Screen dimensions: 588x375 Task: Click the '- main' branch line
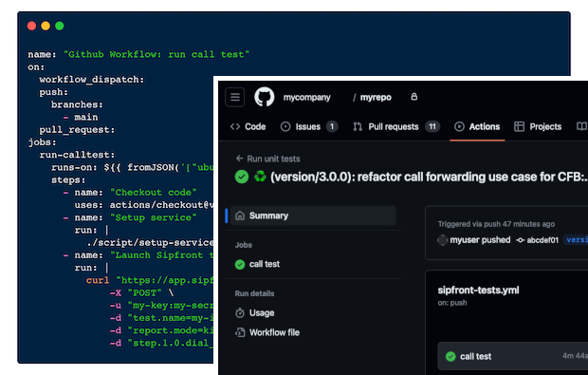pos(81,118)
